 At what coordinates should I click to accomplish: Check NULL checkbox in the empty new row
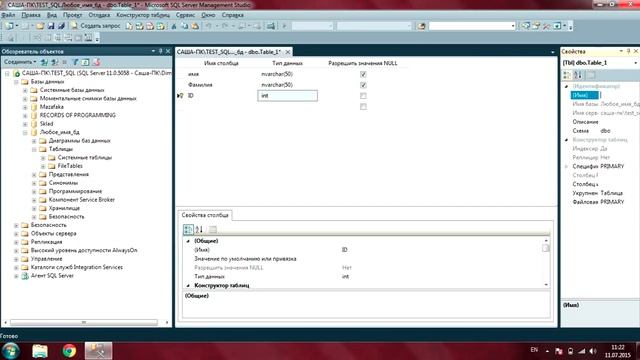(x=363, y=107)
